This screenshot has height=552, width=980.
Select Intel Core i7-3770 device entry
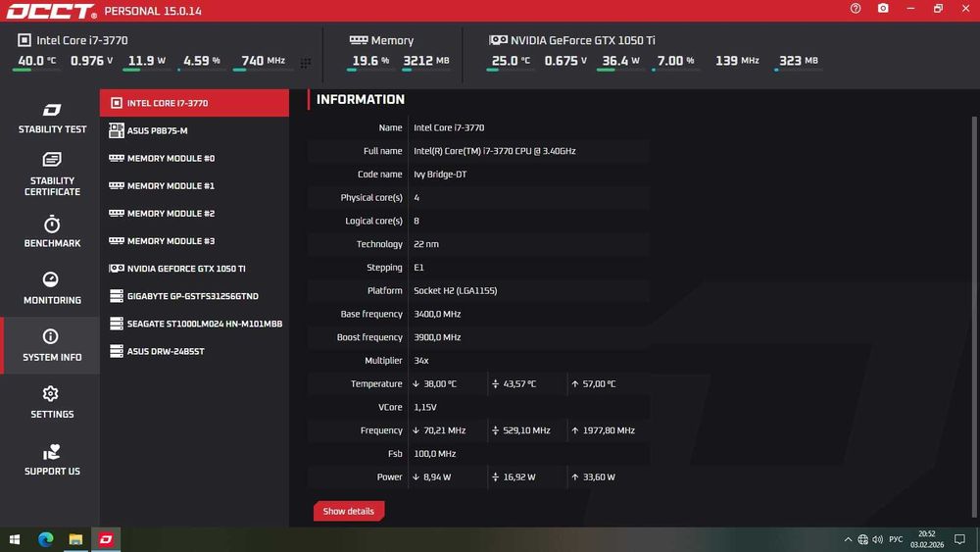coord(194,103)
